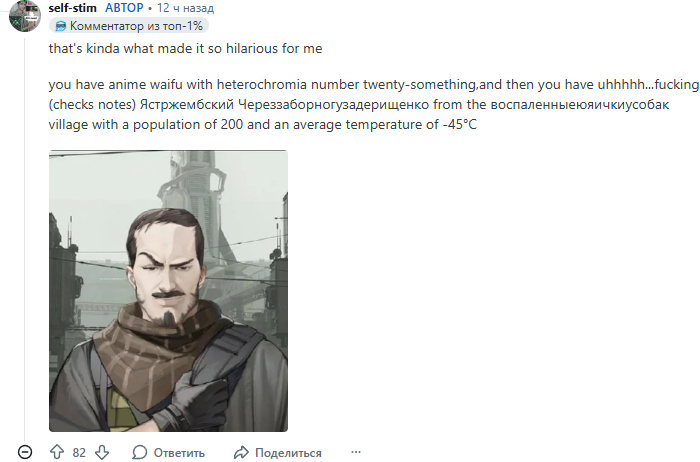The height and width of the screenshot is (462, 700).
Task: Click the speech bubble reply icon
Action: pyautogui.click(x=139, y=452)
